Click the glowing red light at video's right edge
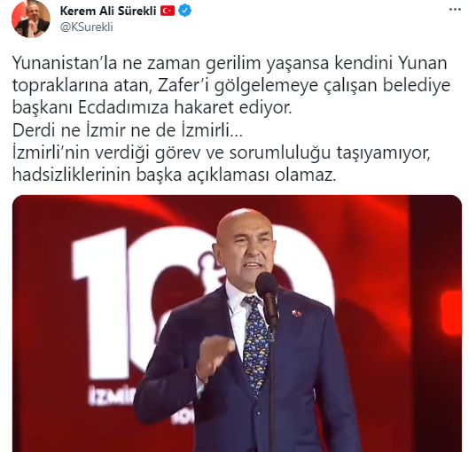This screenshot has width=476, height=452. [451, 313]
